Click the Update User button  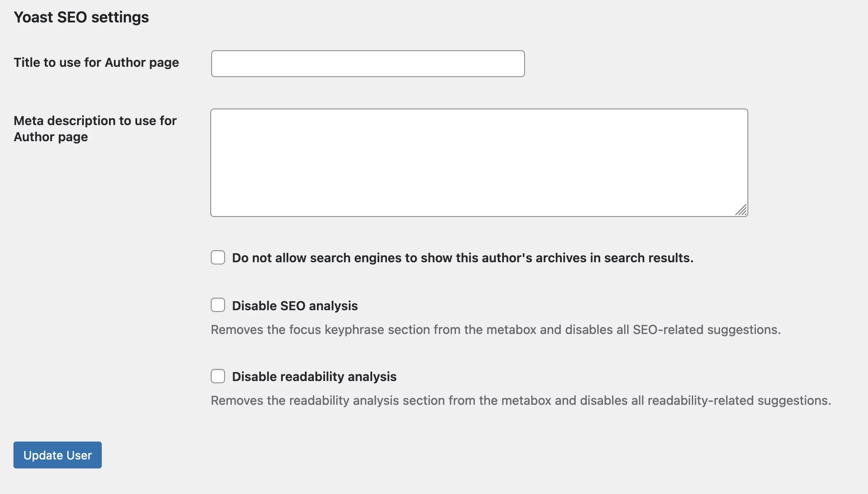[x=57, y=455]
